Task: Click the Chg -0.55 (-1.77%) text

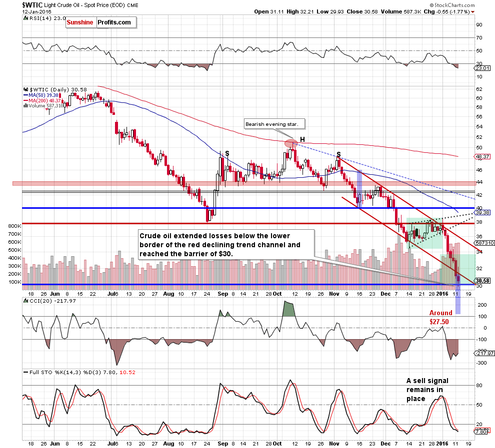Action: (446, 11)
